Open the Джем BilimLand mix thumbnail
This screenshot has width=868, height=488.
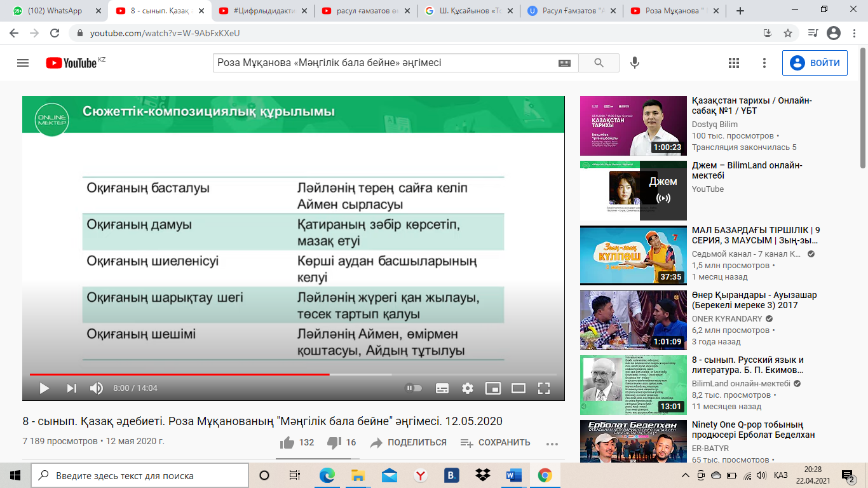(x=634, y=191)
